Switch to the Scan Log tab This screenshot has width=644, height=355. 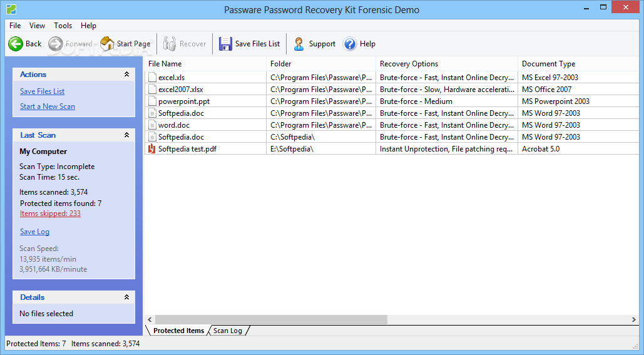click(228, 331)
